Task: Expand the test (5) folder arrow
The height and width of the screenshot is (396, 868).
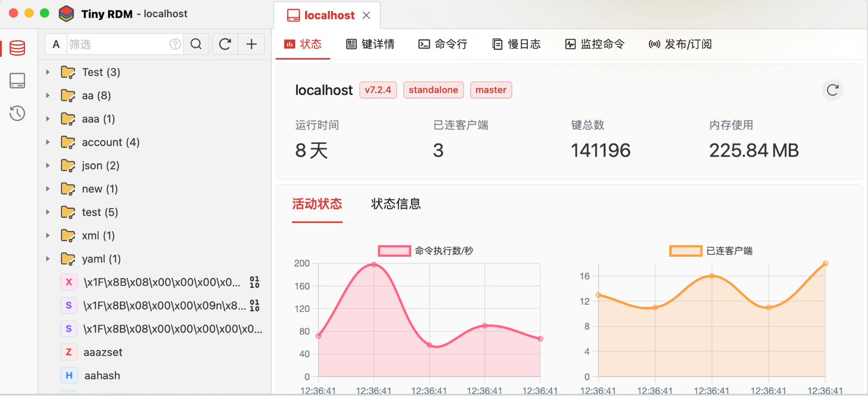Action: click(x=48, y=212)
